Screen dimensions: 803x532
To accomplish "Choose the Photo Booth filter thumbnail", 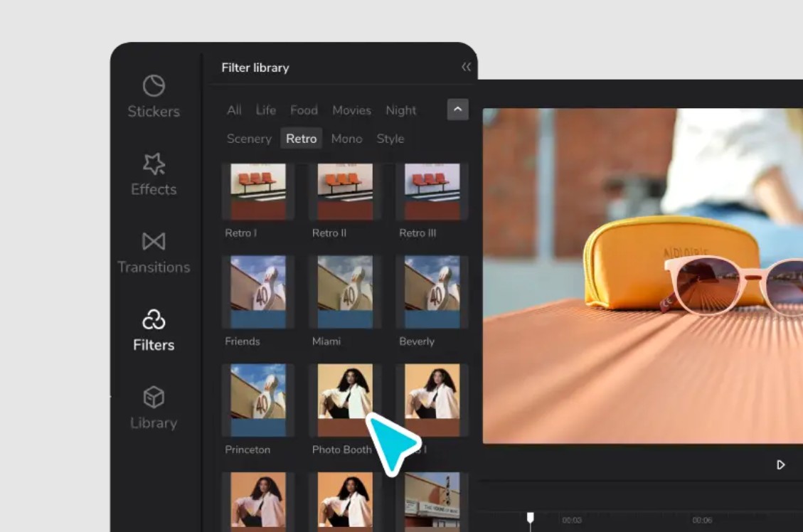I will point(345,400).
